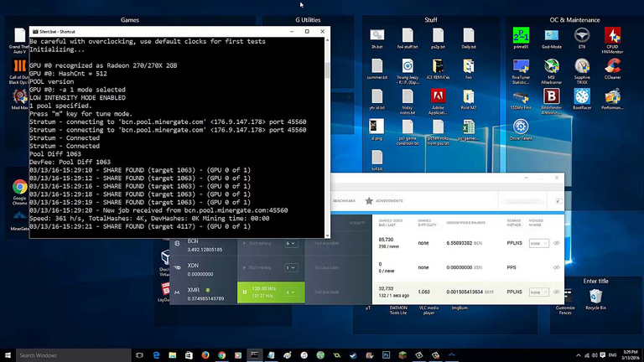Open XDN core count dropdown
This screenshot has height=362, width=644.
tap(290, 267)
